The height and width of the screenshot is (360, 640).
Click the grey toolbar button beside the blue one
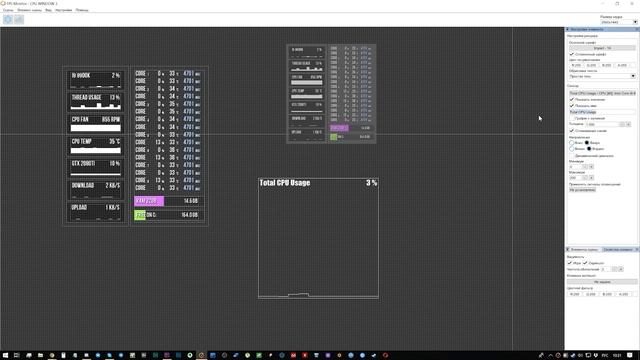coord(19,20)
